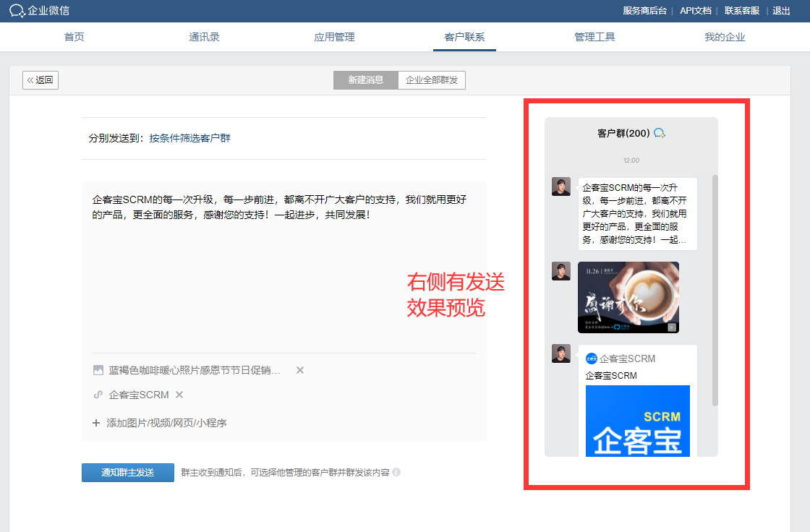The width and height of the screenshot is (810, 532).
Task: Click the image attachment icon for 蓝褐色咖啡
Action: [x=98, y=370]
